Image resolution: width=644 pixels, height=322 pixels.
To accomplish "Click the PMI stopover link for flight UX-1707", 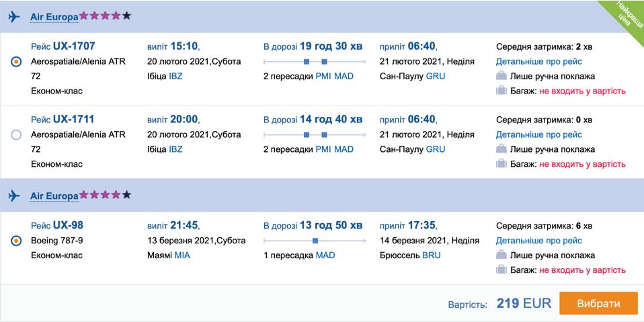I will [x=323, y=76].
